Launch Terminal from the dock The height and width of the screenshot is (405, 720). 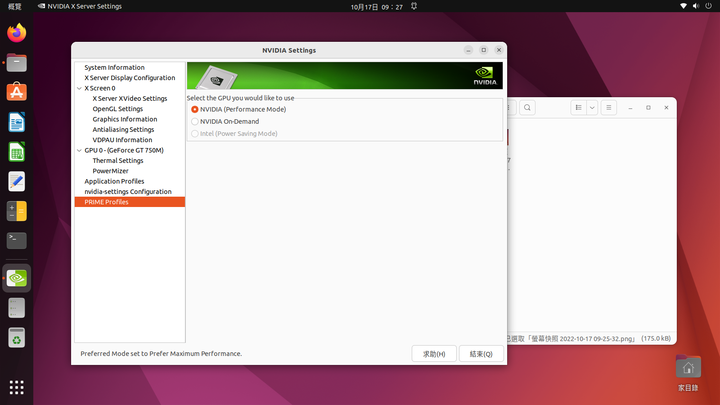(x=17, y=241)
